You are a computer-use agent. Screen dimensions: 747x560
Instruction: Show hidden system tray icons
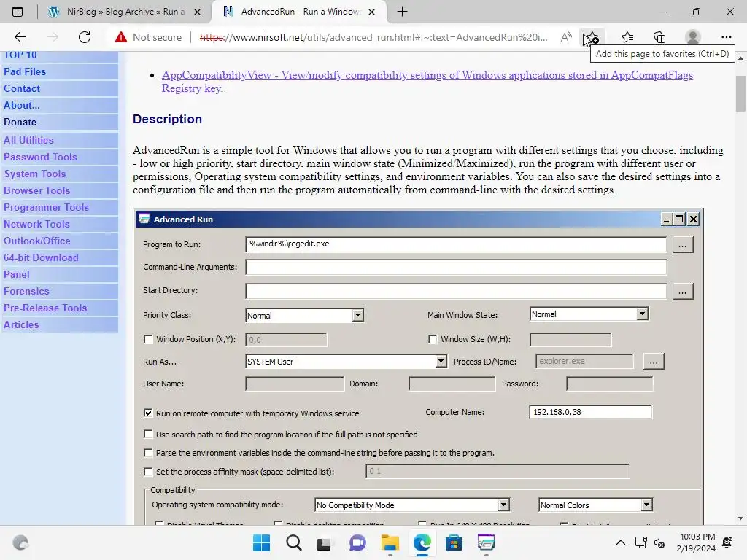[620, 542]
